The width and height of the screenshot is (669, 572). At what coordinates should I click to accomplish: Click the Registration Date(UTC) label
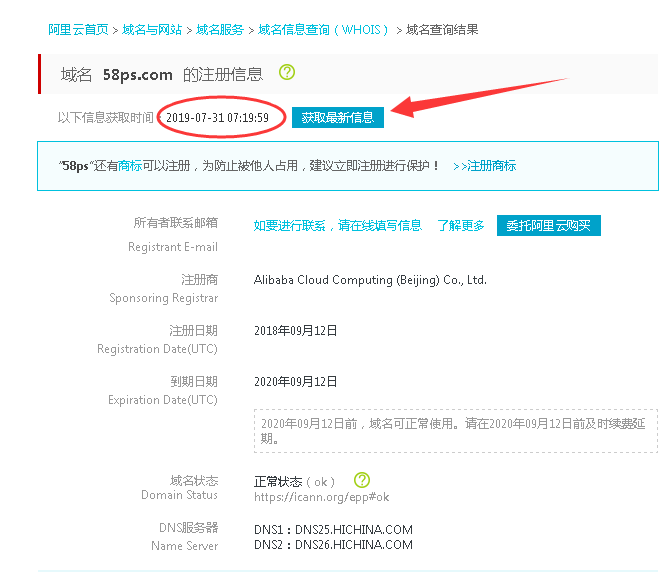coord(157,349)
